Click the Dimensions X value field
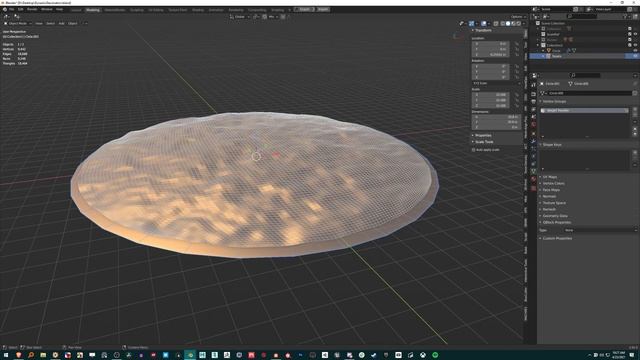 coord(496,117)
